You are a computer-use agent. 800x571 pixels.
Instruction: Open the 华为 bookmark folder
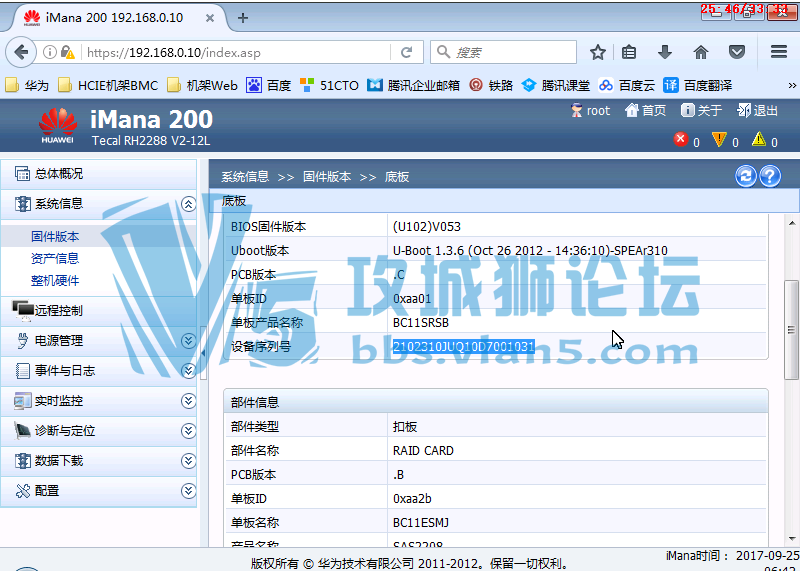(x=27, y=85)
